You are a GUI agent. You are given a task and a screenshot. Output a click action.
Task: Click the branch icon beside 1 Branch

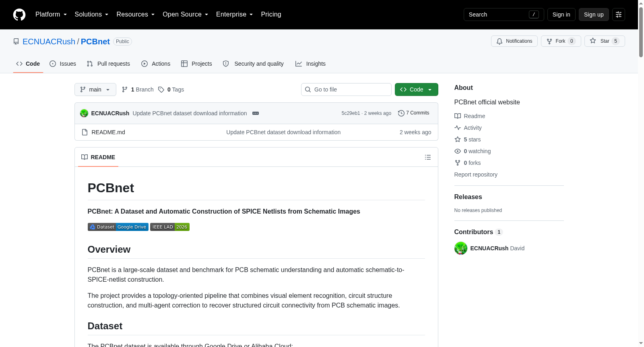pyautogui.click(x=125, y=89)
